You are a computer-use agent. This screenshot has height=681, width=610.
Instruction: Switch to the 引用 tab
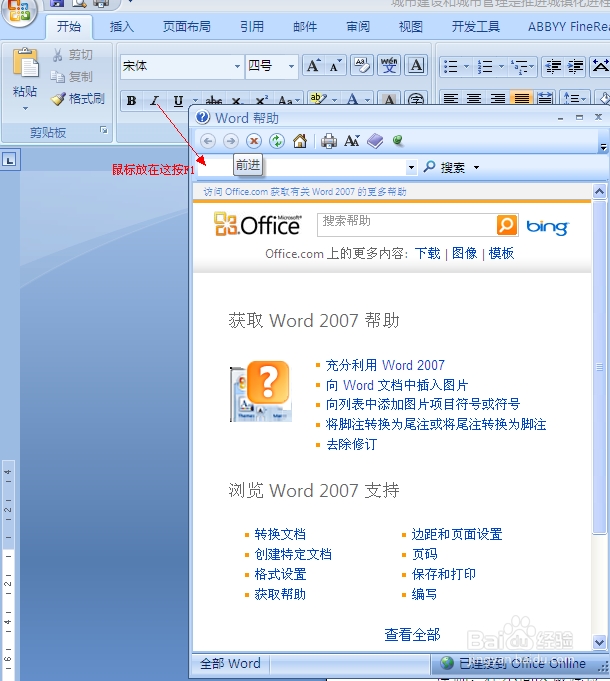tap(252, 26)
